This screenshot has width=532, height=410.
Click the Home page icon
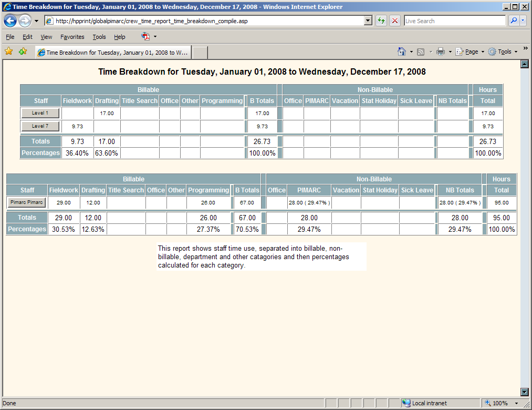401,52
